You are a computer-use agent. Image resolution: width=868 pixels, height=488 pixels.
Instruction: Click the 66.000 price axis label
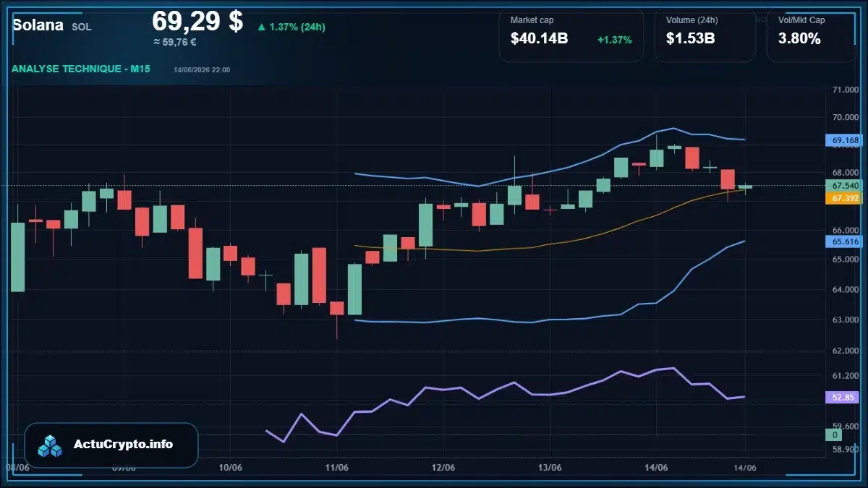[x=846, y=230]
